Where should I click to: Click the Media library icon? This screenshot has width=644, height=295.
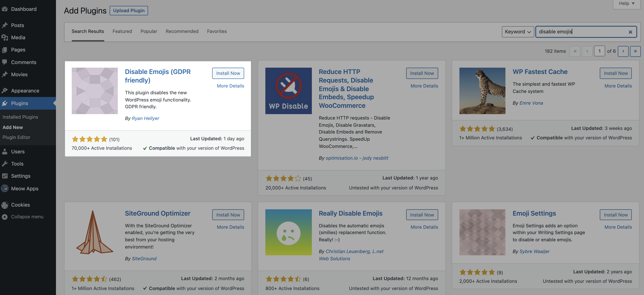(5, 37)
